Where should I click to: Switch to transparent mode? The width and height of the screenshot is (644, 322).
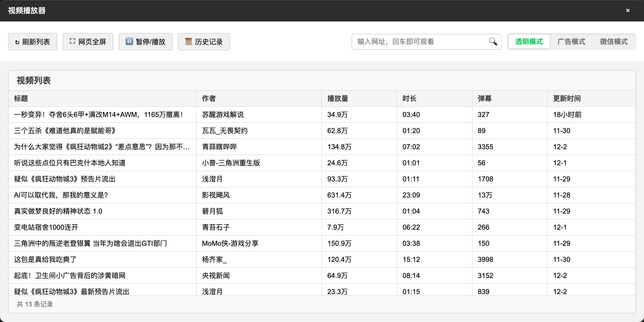(x=529, y=42)
